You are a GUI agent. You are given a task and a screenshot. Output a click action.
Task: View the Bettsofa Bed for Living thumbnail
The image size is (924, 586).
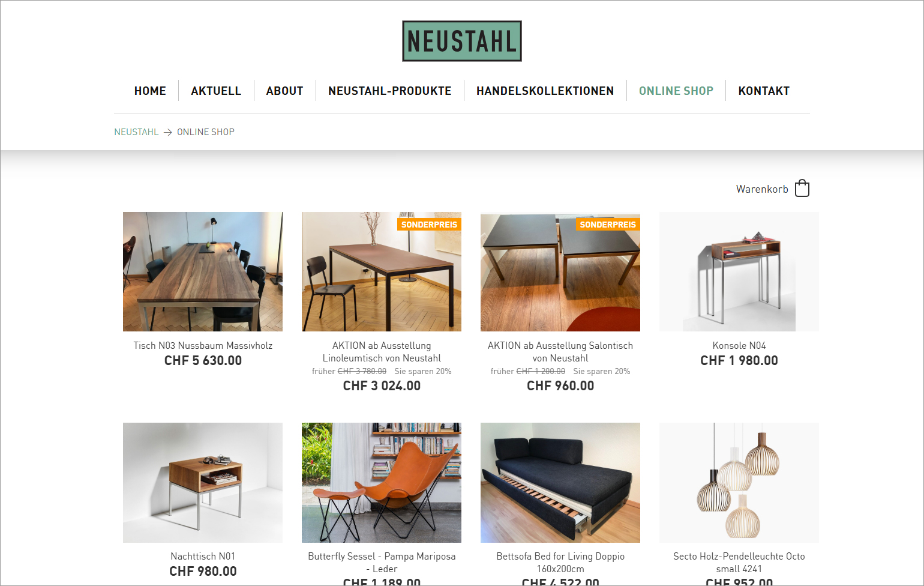click(x=560, y=483)
